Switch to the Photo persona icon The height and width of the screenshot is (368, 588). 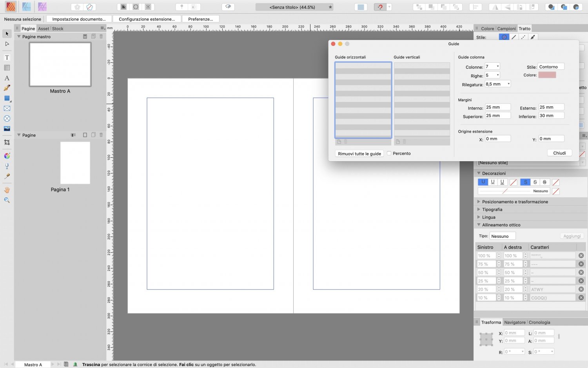[x=42, y=7]
